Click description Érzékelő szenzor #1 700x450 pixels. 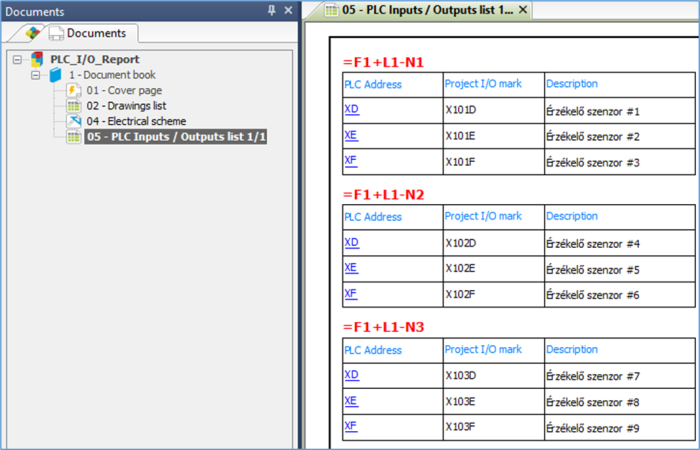[593, 111]
